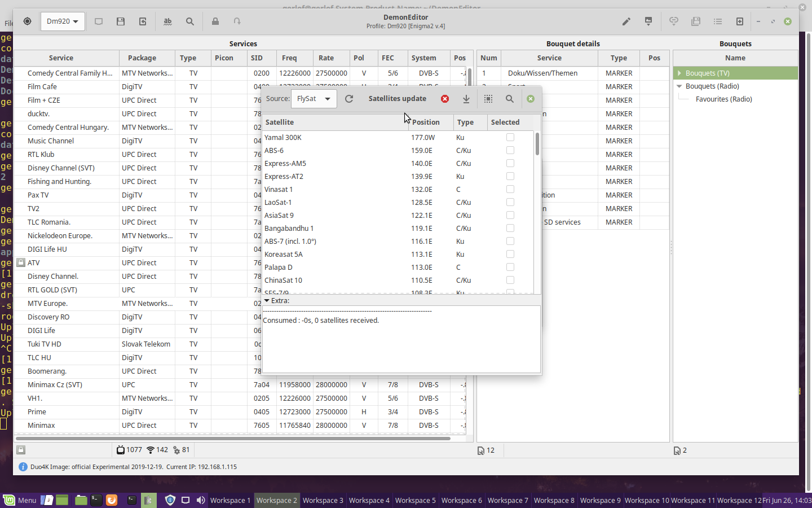Screen dimensions: 812x508
Task: Click the lock icon in services status bar
Action: coord(21,450)
